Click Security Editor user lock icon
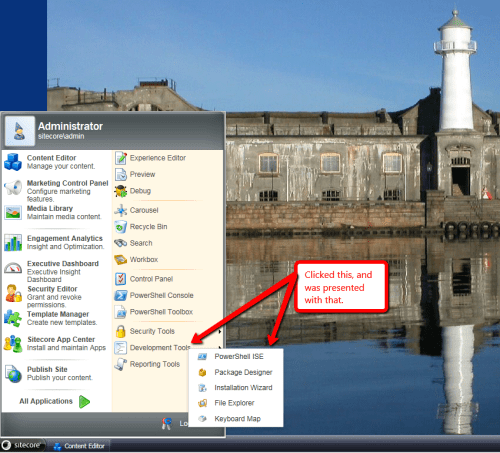The width and height of the screenshot is (500, 453). click(13, 293)
